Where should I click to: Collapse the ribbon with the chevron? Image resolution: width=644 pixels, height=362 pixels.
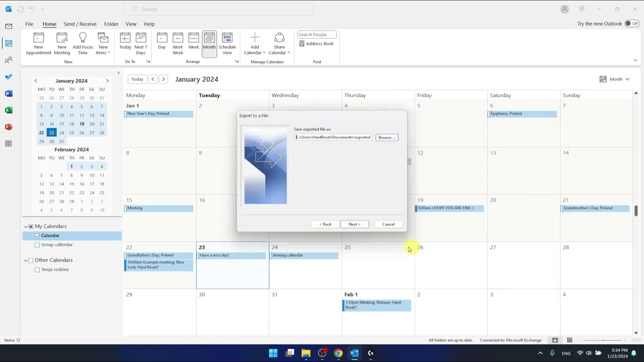[x=635, y=61]
